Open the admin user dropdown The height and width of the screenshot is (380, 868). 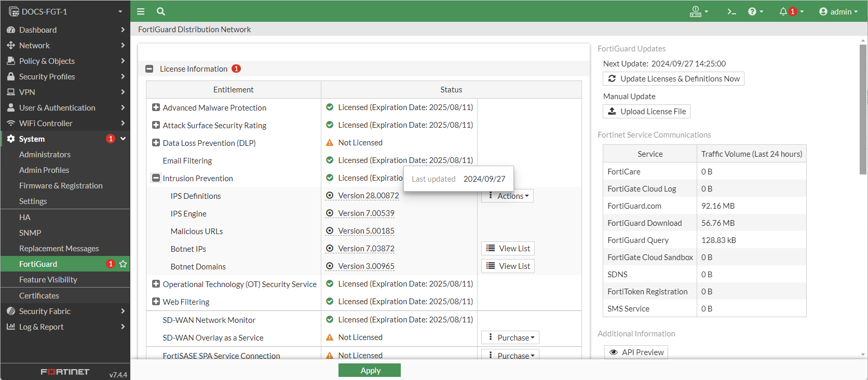pyautogui.click(x=838, y=11)
